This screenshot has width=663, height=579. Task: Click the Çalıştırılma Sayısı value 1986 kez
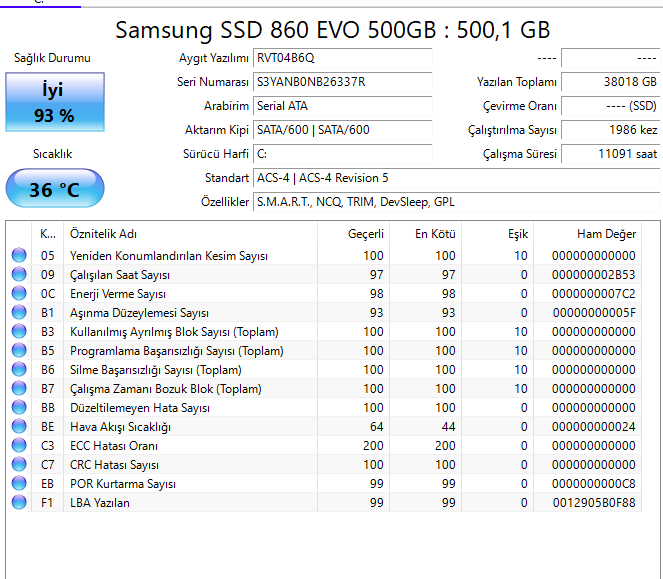point(611,130)
